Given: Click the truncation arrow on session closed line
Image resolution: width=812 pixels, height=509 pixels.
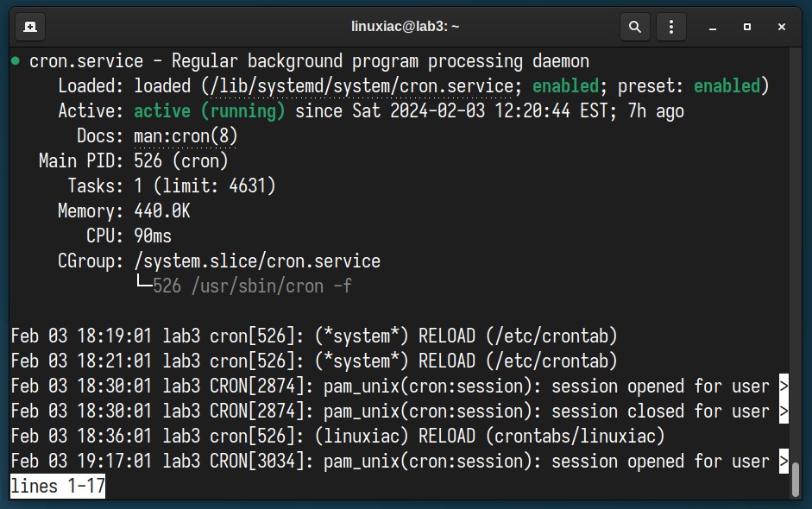Looking at the screenshot, I should pyautogui.click(x=784, y=412).
